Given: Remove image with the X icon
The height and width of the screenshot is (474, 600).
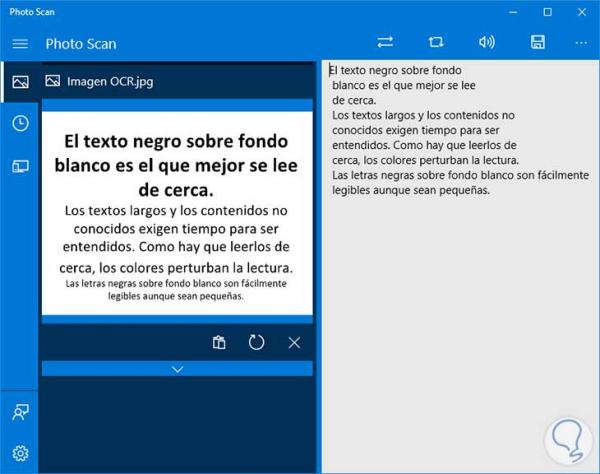Looking at the screenshot, I should (294, 342).
